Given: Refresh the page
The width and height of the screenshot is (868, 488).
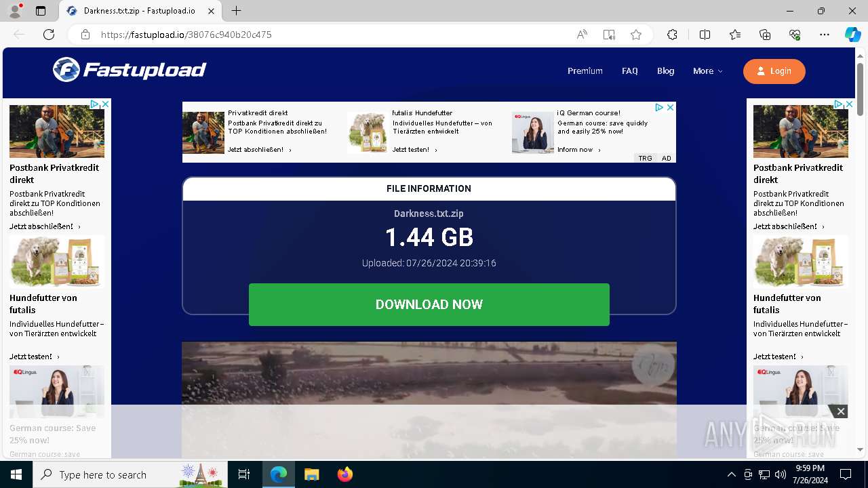Looking at the screenshot, I should coord(49,35).
